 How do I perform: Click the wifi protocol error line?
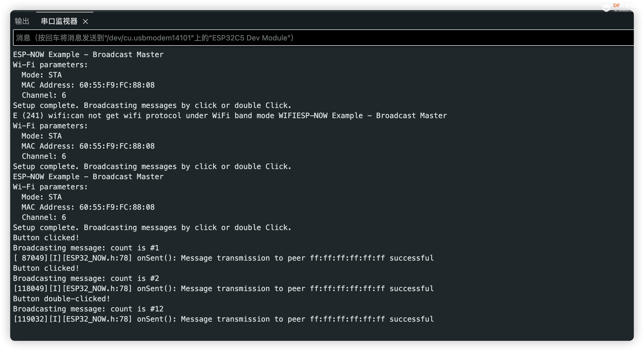pos(230,116)
